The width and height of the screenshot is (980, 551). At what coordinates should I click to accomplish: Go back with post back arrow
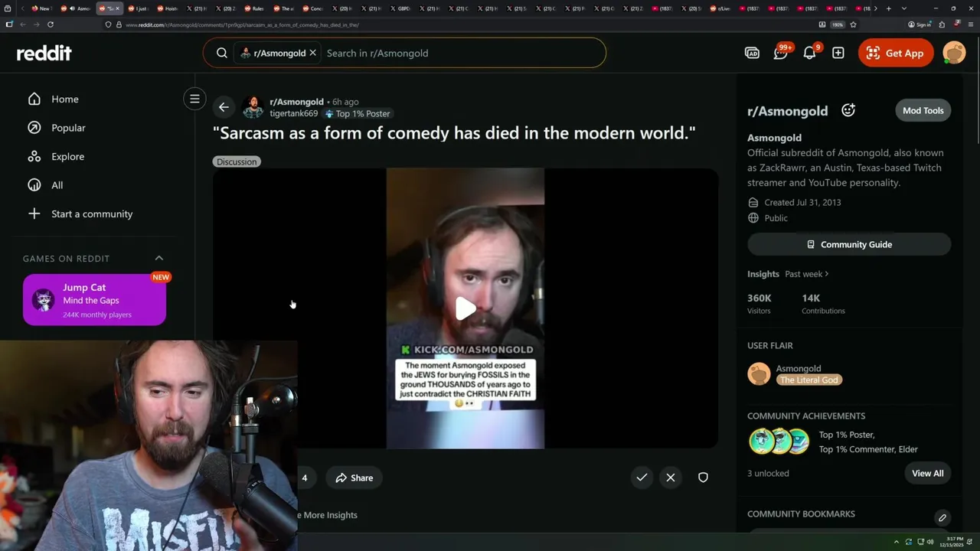pos(223,107)
